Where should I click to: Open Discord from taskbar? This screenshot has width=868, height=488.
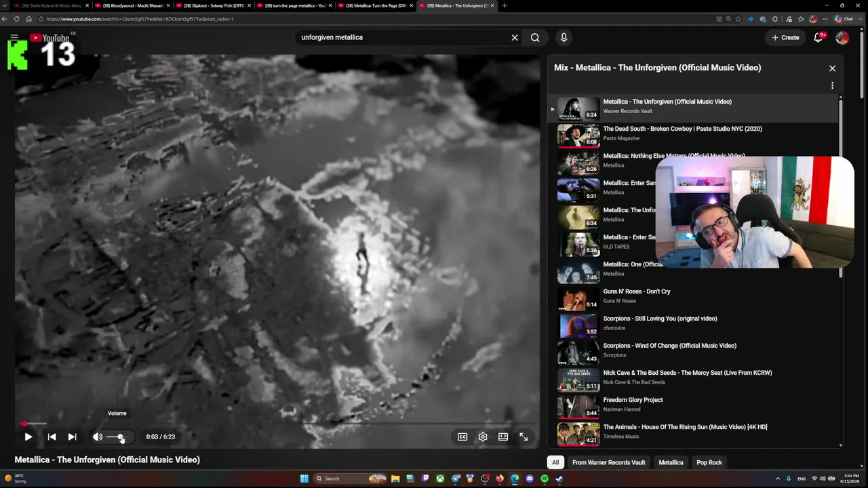[530, 479]
